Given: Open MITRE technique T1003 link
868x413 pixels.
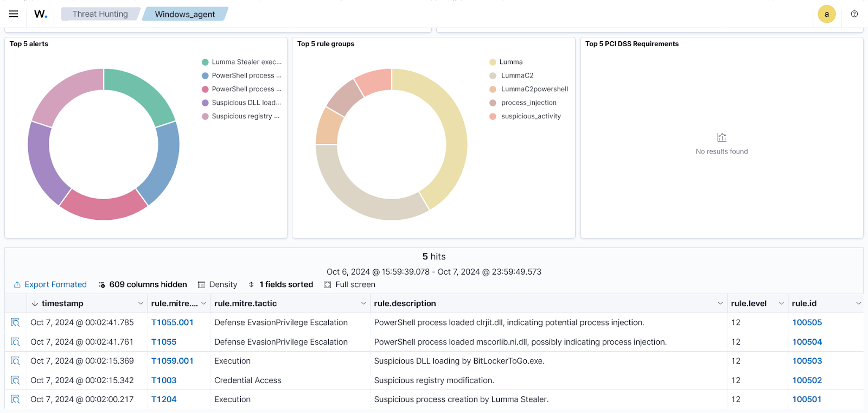Looking at the screenshot, I should (164, 380).
